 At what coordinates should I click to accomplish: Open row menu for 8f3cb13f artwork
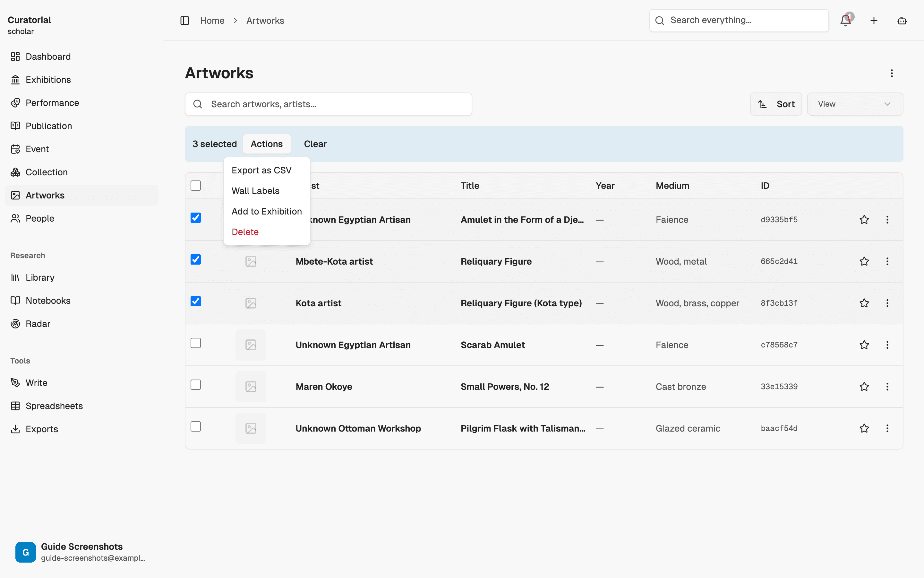click(x=887, y=303)
